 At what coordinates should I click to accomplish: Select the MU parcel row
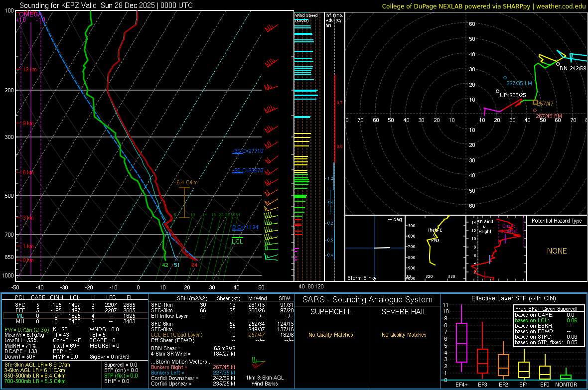(x=75, y=321)
